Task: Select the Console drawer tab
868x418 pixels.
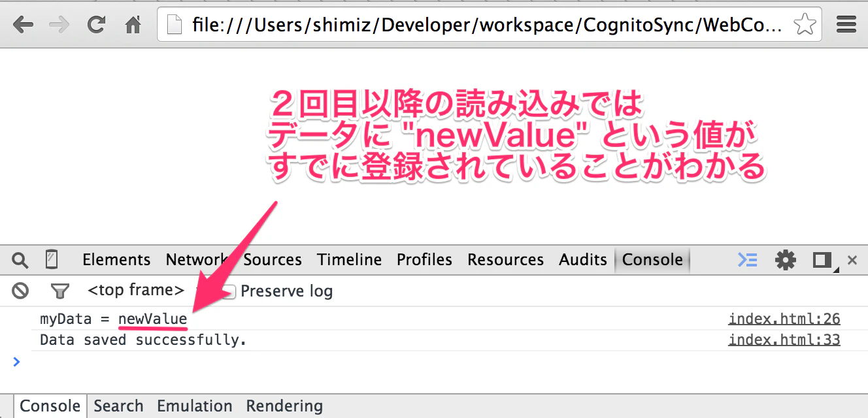Action: (x=50, y=406)
